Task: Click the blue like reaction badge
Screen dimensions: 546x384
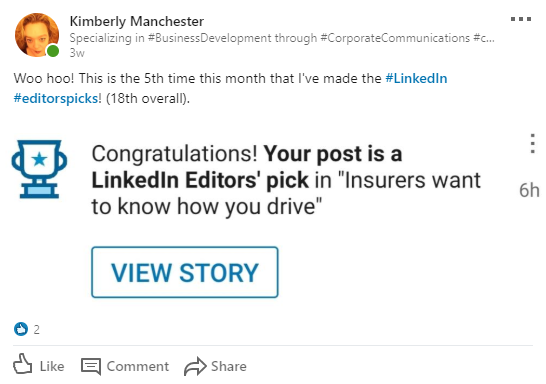Action: tap(21, 329)
